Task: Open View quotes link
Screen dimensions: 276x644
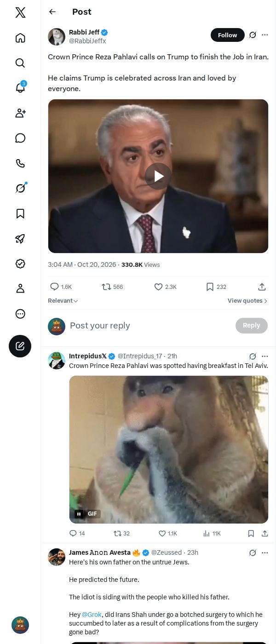Action: (247, 301)
